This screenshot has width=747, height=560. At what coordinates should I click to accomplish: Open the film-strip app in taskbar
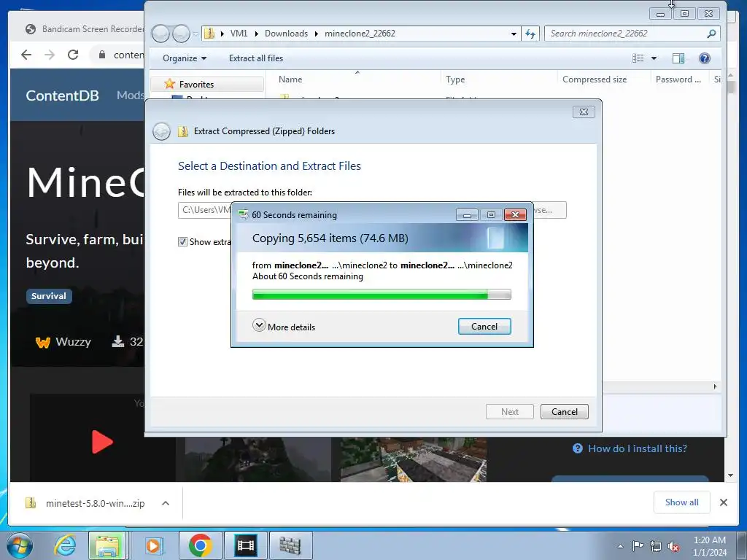point(245,545)
